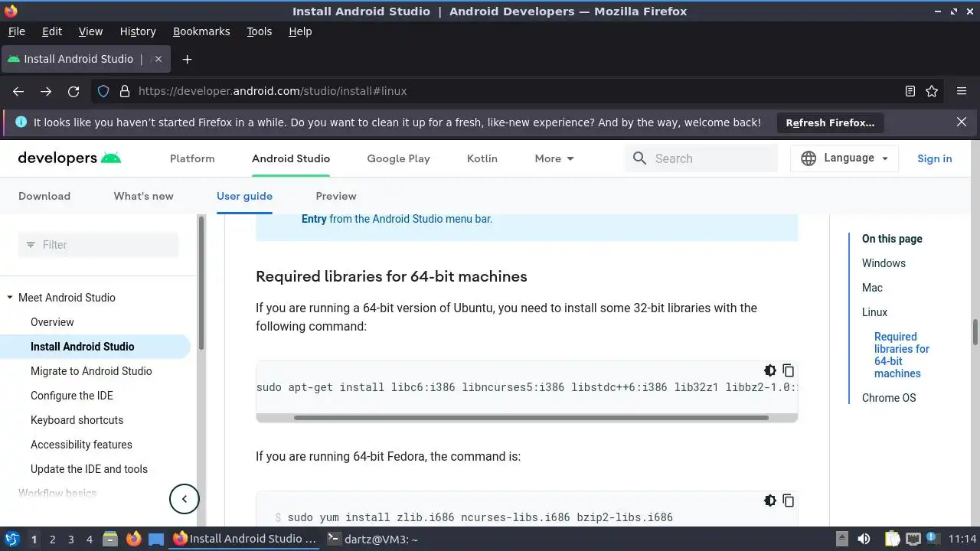
Task: Click the Sign in link
Action: pos(935,158)
